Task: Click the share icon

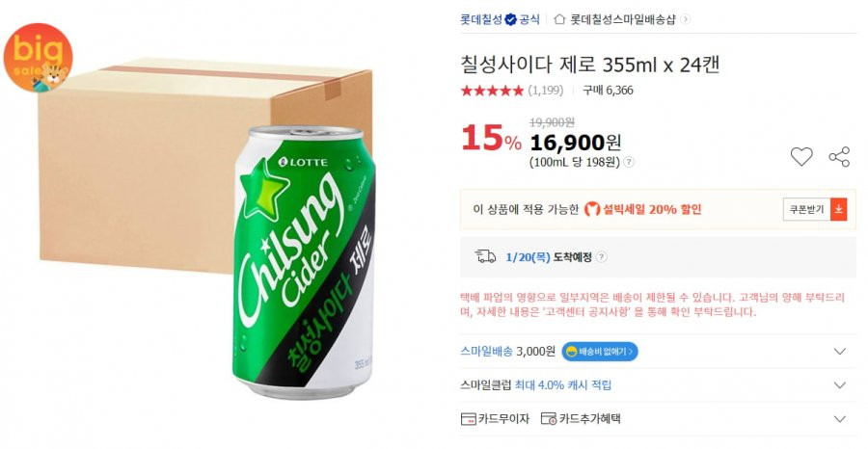Action: click(x=839, y=157)
